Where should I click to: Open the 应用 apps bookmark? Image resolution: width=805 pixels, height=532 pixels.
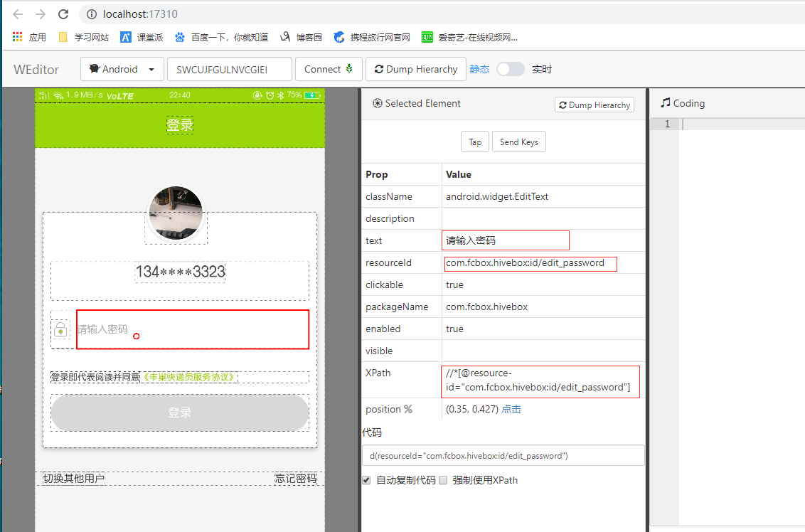[29, 37]
